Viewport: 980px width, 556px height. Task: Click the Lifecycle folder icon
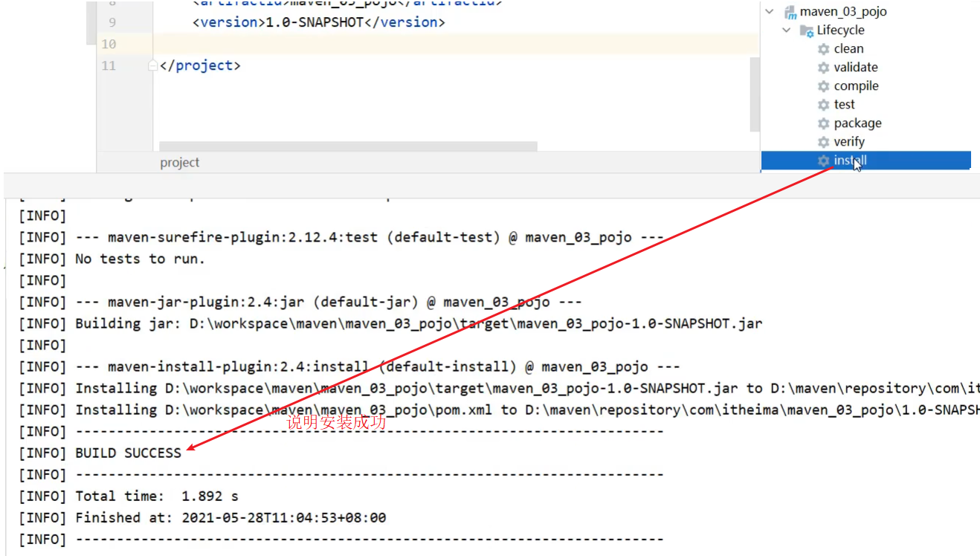(806, 30)
